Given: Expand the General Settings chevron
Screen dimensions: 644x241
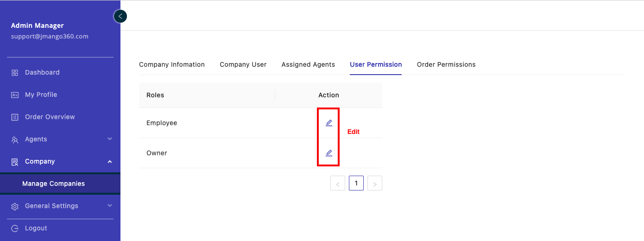Looking at the screenshot, I should (x=110, y=206).
